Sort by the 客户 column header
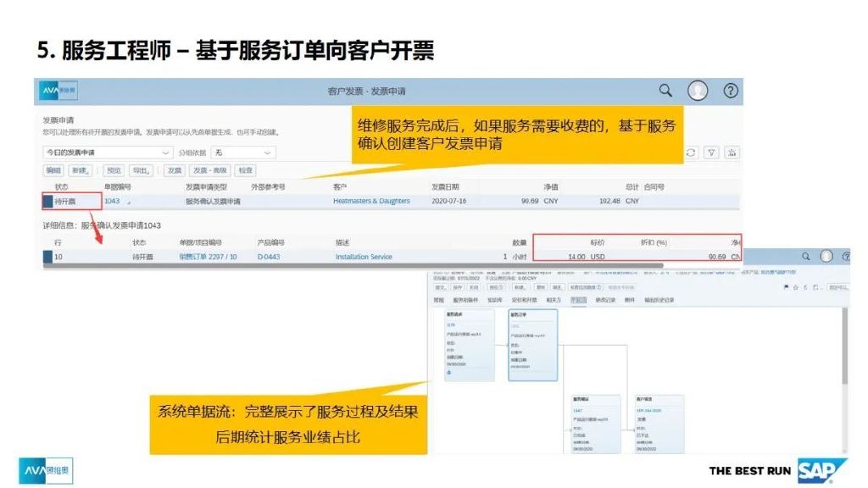The image size is (868, 488). point(340,187)
